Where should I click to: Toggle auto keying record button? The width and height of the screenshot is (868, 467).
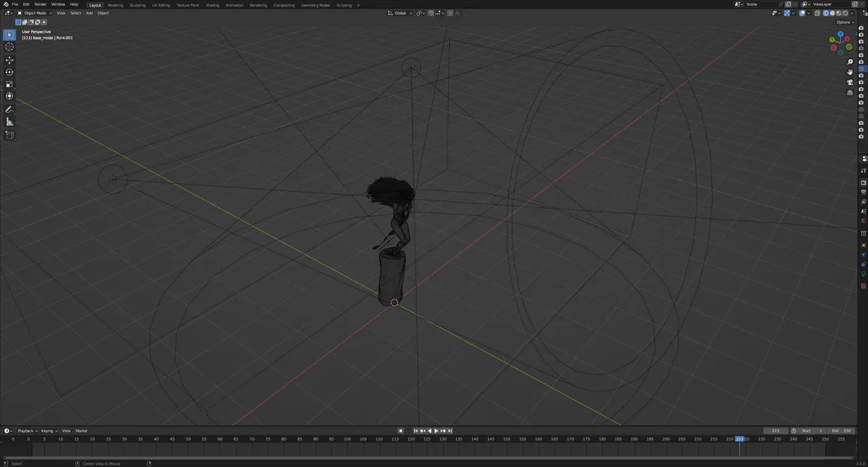click(x=401, y=431)
